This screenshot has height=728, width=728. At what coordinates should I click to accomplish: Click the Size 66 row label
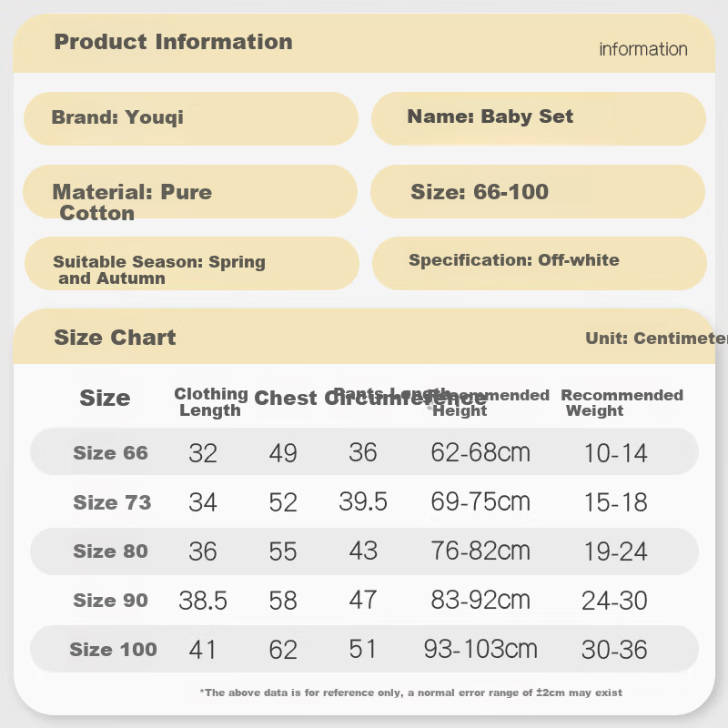[110, 452]
